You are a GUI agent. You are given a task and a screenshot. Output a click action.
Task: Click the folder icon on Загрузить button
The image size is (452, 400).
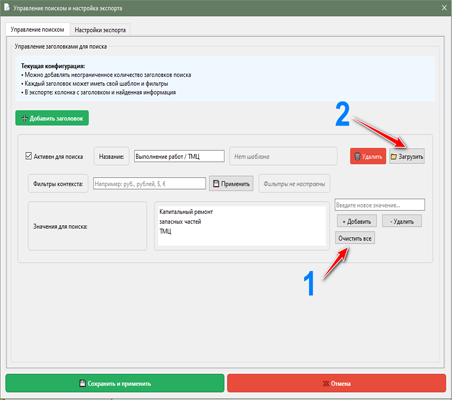tap(394, 157)
